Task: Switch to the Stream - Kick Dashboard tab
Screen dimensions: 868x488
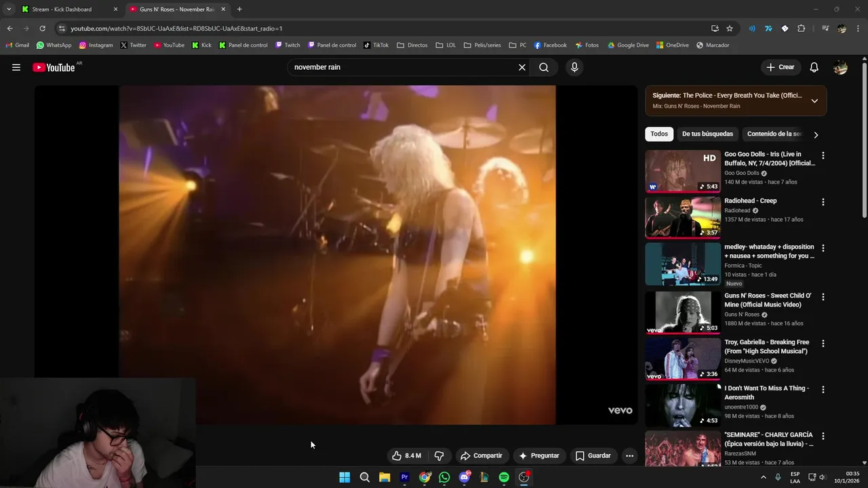Action: [x=68, y=9]
